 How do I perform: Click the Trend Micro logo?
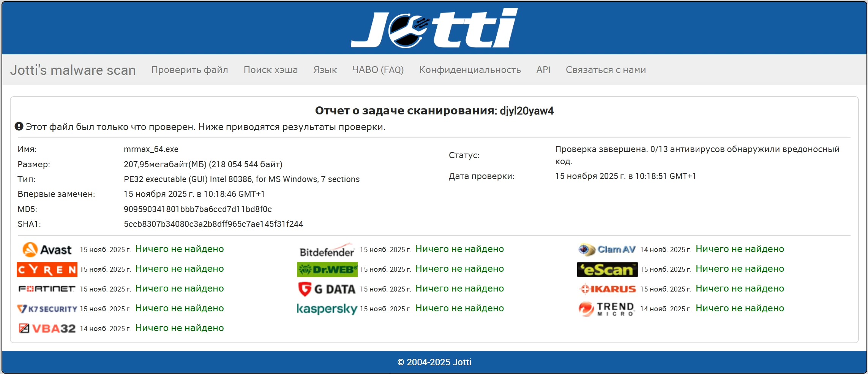tap(607, 309)
